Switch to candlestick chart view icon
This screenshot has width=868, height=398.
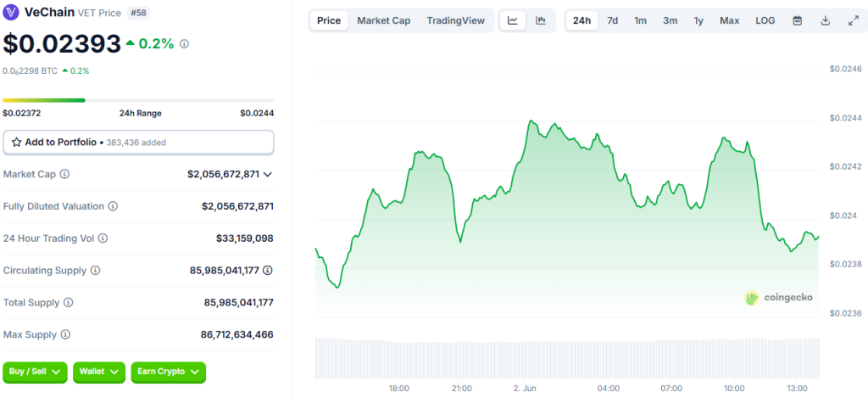(x=541, y=20)
